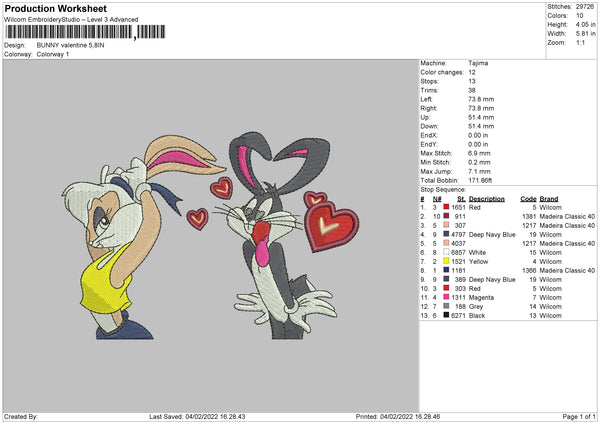This screenshot has height=424, width=600.
Task: Click 'Printed: 04/02/2022 16.28.46' footer text
Action: point(398,417)
